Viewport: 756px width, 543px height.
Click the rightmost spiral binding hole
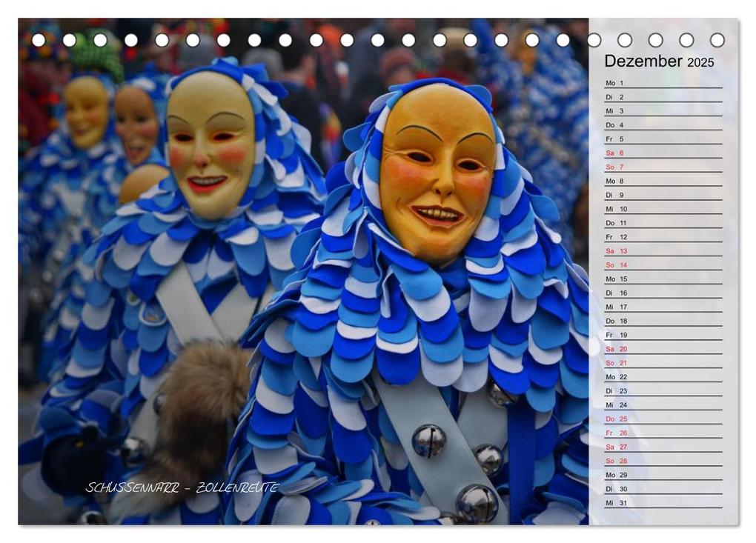717,40
